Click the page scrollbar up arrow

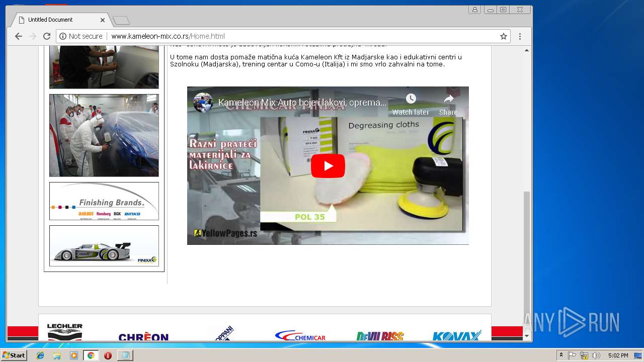pos(527,50)
